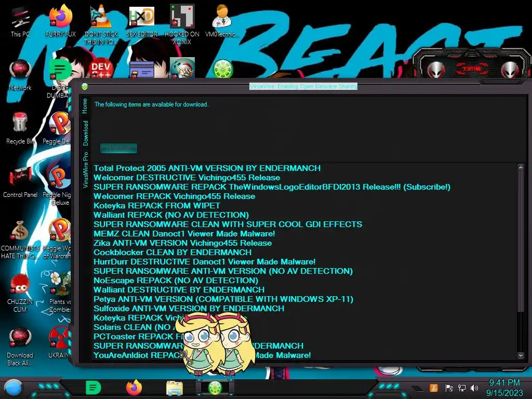
Task: Select the 'Solaris CLEAN' list entry
Action: [136, 327]
